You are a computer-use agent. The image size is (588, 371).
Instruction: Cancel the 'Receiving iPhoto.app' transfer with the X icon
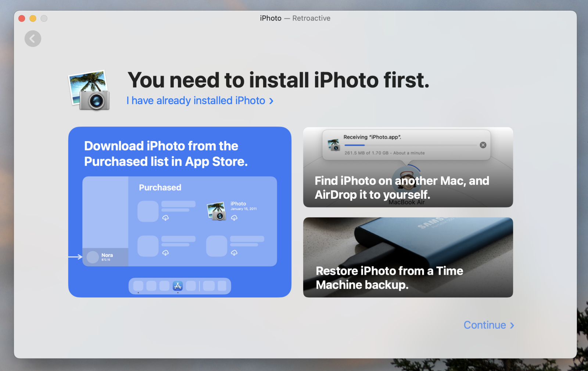[483, 145]
